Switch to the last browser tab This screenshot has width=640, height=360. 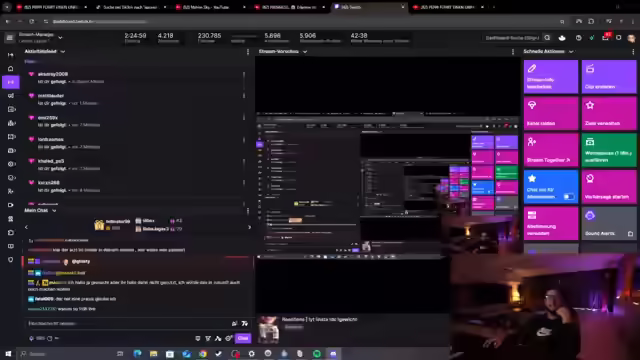point(448,7)
